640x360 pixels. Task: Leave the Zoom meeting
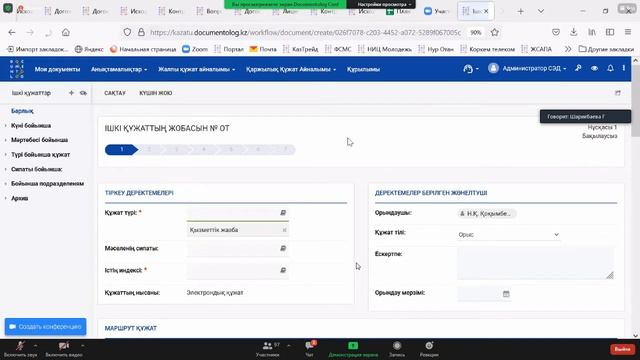pyautogui.click(x=622, y=349)
